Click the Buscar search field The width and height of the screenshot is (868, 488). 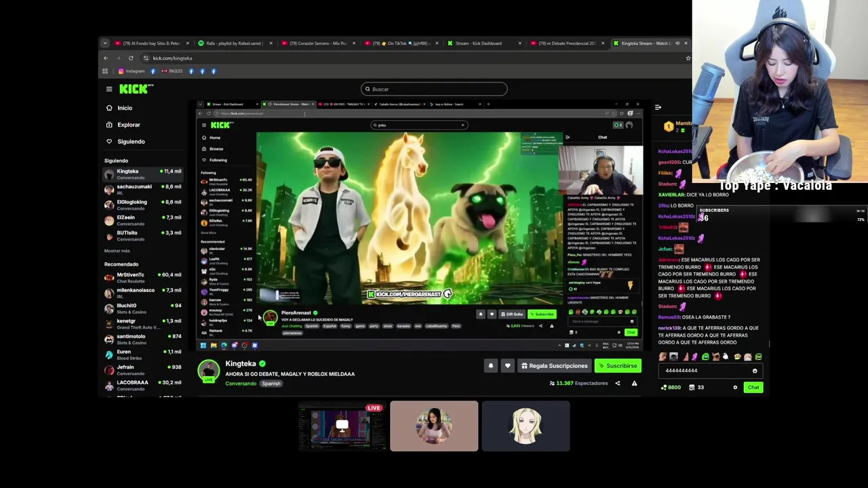point(434,89)
